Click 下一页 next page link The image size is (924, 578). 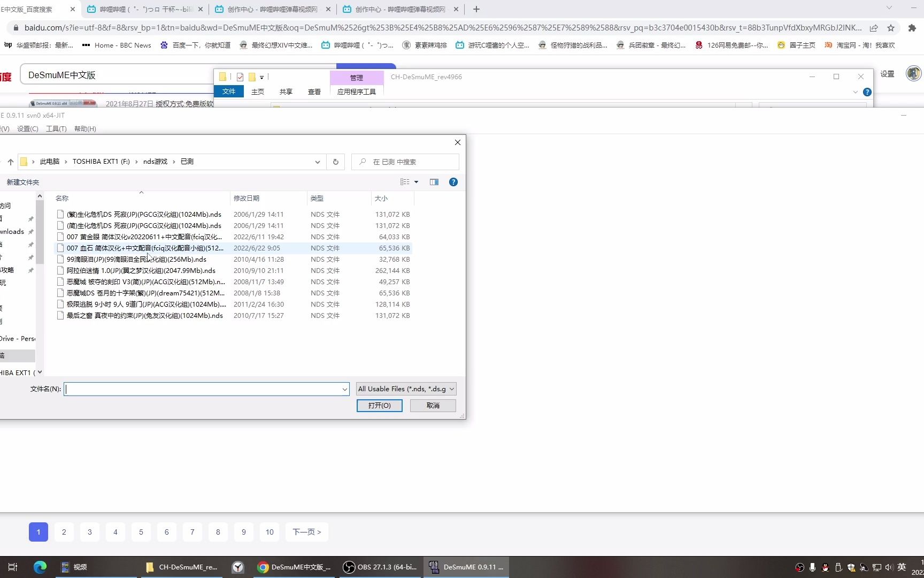pyautogui.click(x=307, y=532)
